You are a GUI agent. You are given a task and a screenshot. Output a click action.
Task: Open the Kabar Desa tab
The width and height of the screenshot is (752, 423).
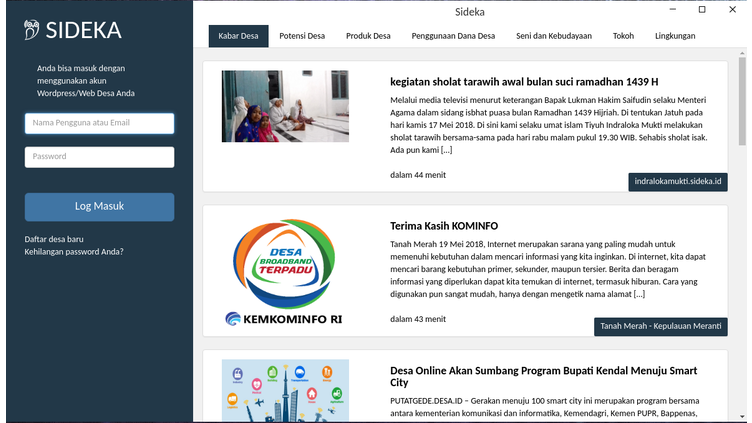[x=238, y=36]
